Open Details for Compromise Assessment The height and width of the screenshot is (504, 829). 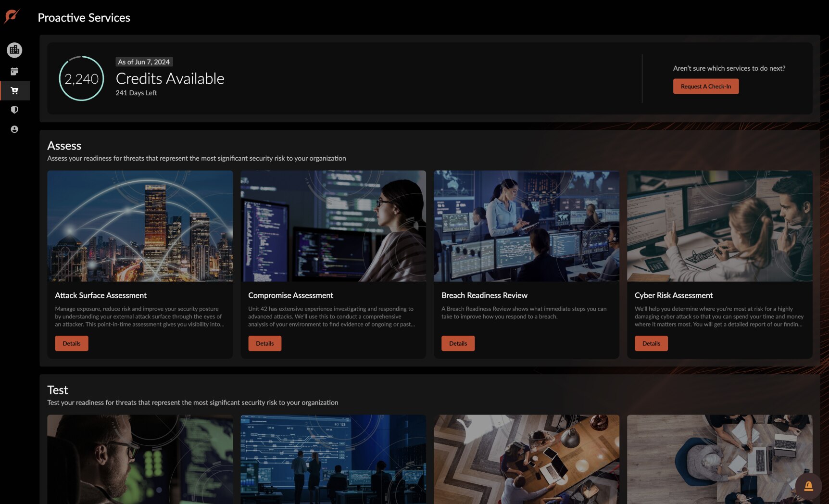pos(264,343)
